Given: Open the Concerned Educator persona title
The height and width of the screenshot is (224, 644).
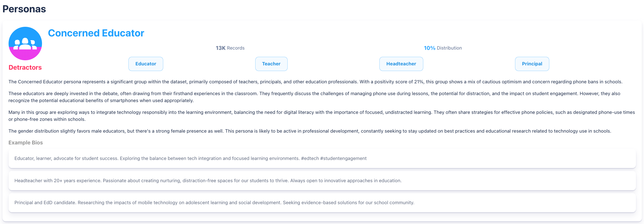Looking at the screenshot, I should [x=96, y=33].
